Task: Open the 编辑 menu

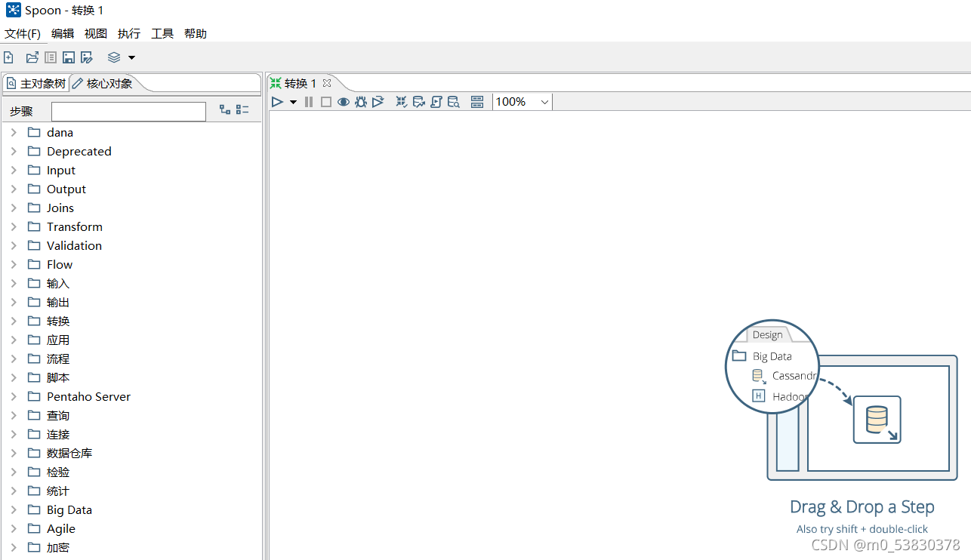Action: point(63,33)
